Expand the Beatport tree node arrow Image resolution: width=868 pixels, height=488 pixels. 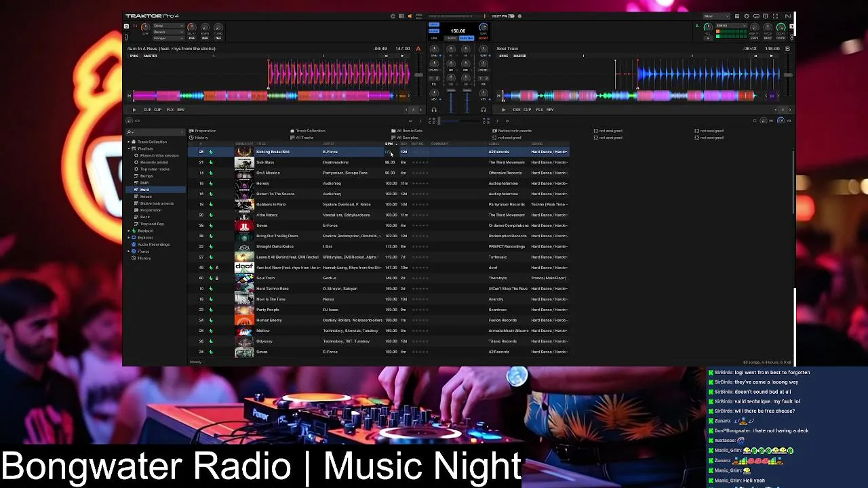(129, 231)
